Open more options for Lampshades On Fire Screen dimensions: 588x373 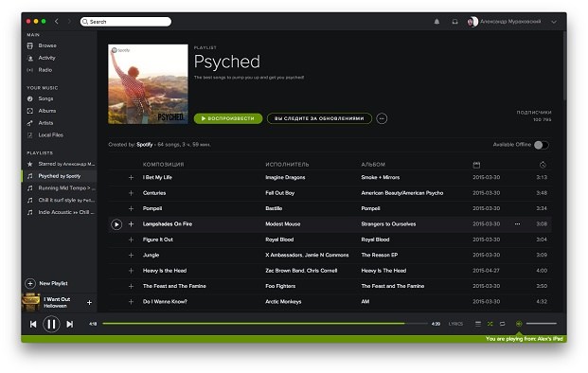point(518,223)
